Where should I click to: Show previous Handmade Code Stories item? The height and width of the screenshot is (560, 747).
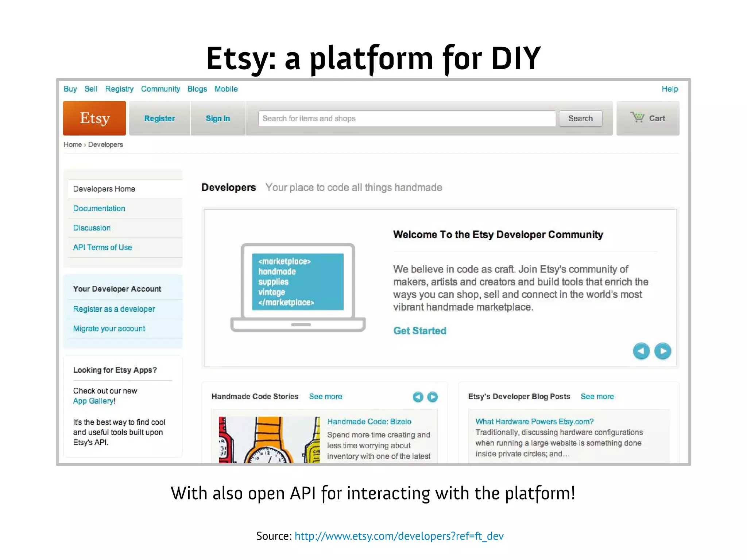coord(418,397)
